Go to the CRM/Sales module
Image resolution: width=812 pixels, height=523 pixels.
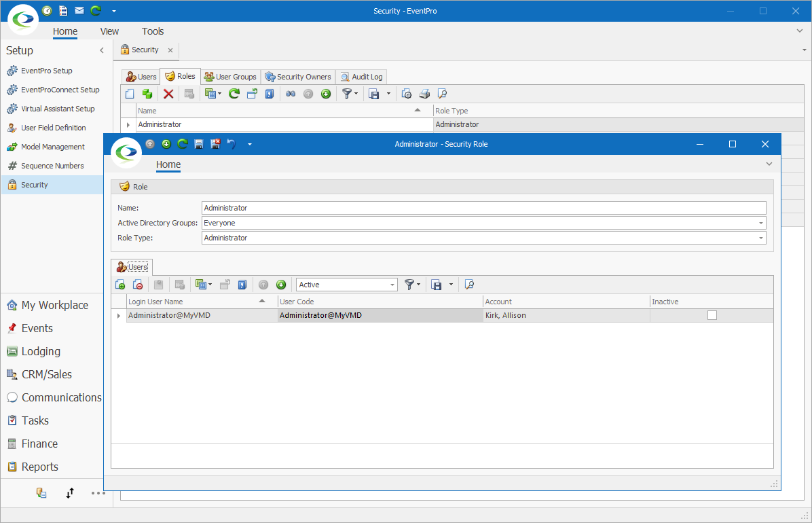click(x=47, y=374)
